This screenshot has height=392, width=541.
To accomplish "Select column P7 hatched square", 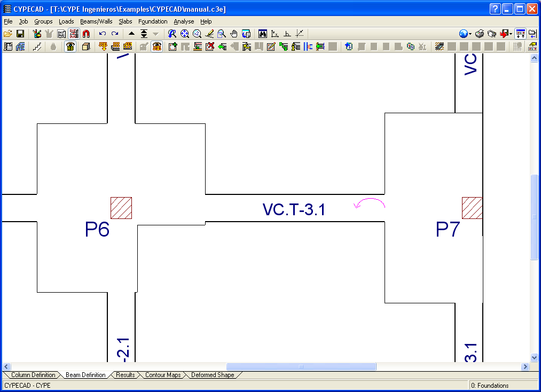I will click(472, 208).
